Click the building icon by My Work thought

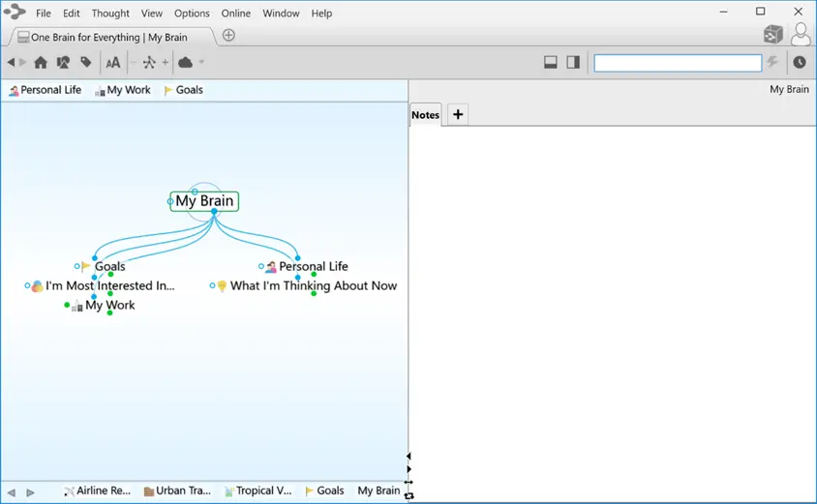point(77,306)
